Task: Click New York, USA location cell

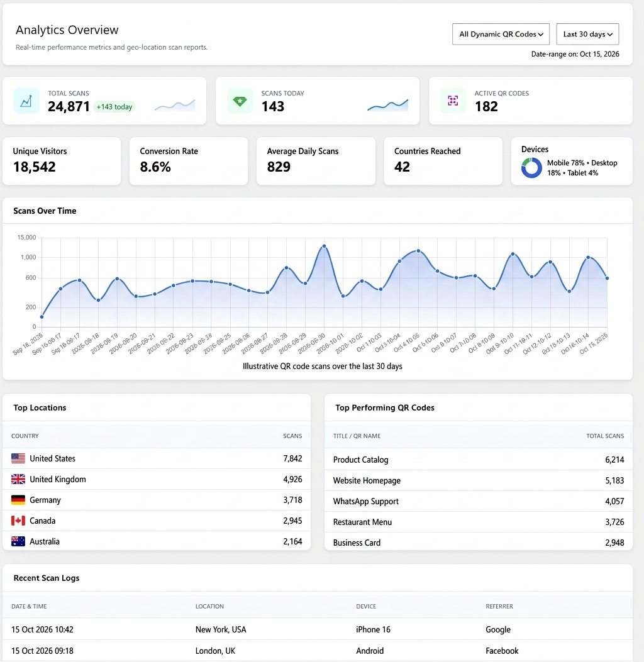Action: 221,629
